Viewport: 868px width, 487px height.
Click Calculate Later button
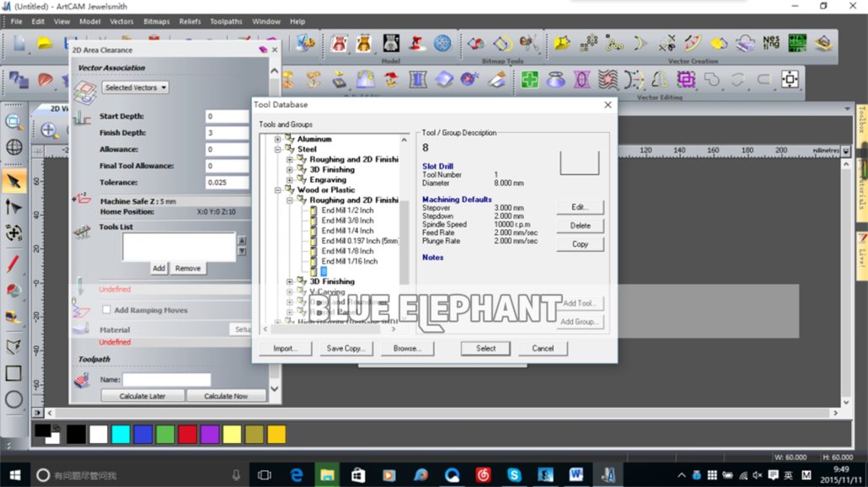[x=142, y=396]
